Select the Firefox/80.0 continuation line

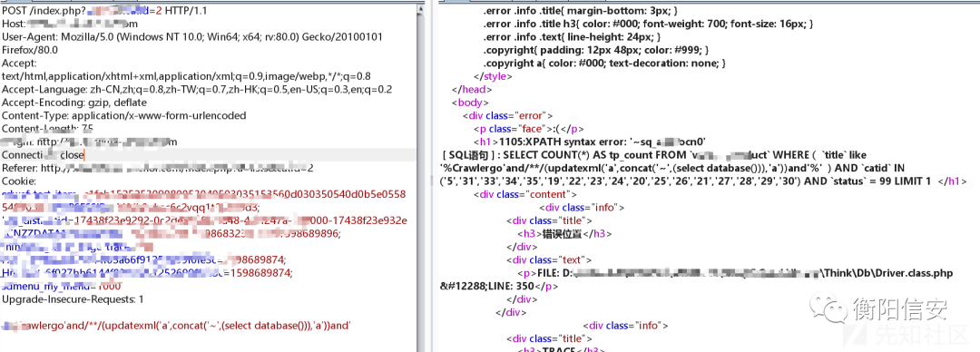[x=30, y=49]
